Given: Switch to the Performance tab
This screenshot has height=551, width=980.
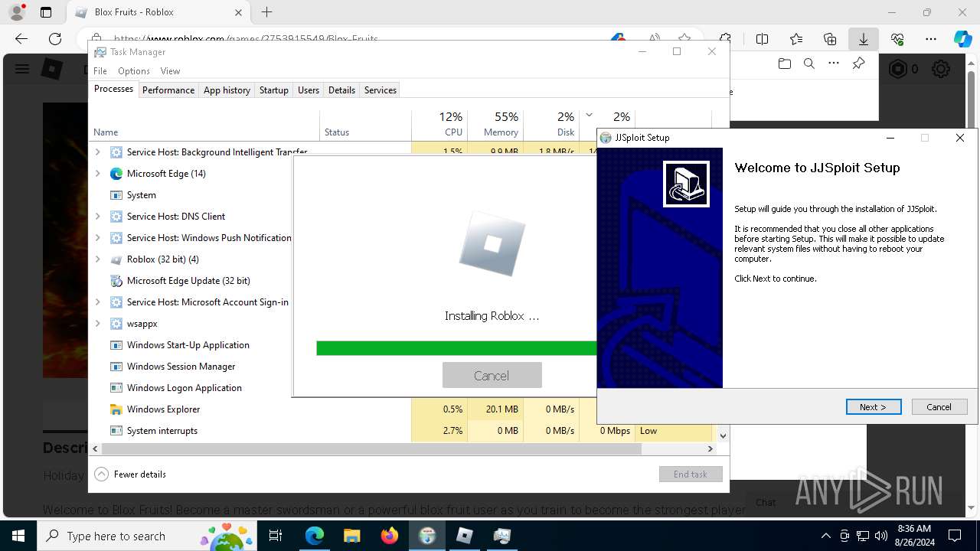Looking at the screenshot, I should [168, 90].
